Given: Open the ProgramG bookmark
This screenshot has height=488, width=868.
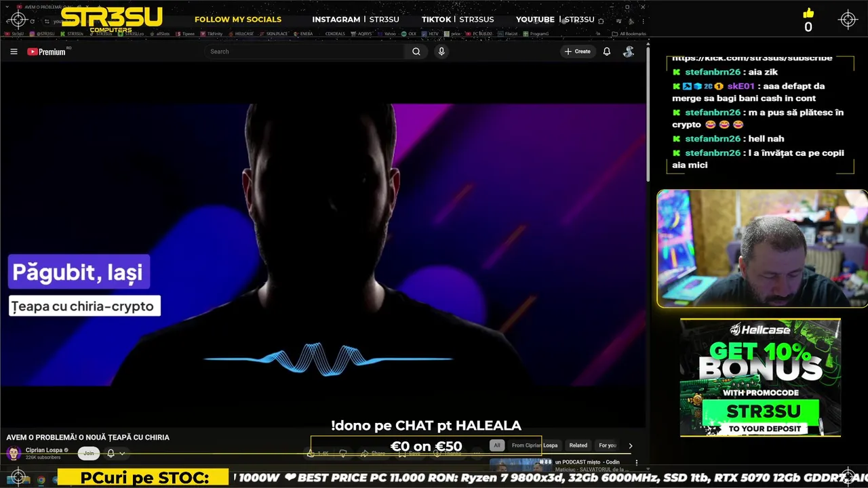Looking at the screenshot, I should pos(536,33).
